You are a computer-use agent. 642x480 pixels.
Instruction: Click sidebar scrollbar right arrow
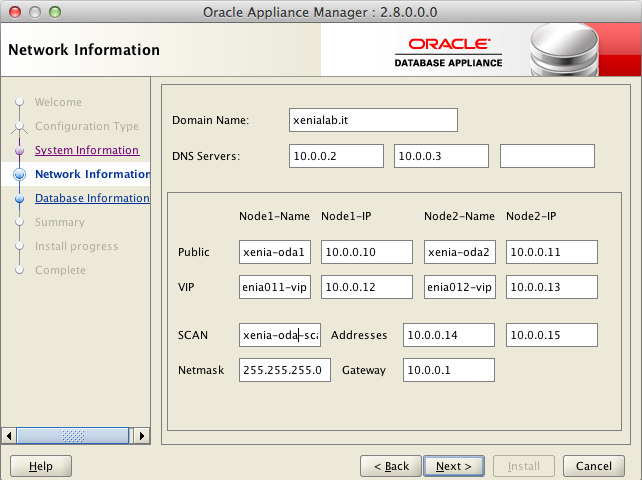pos(142,436)
